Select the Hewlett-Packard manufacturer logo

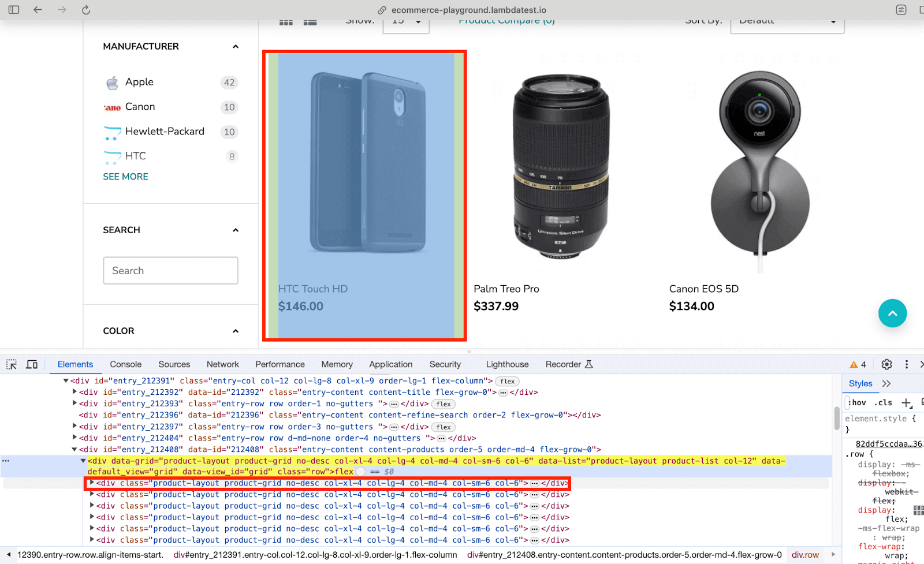pos(112,133)
